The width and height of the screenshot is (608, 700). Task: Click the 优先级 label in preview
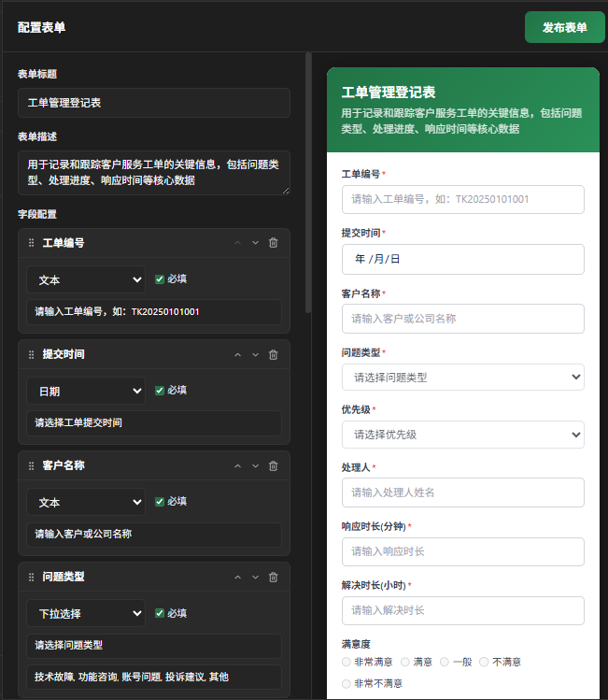(x=356, y=409)
